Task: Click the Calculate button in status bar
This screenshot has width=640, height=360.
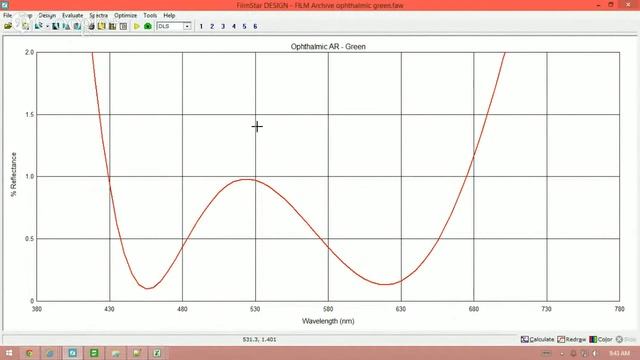Action: [538, 339]
